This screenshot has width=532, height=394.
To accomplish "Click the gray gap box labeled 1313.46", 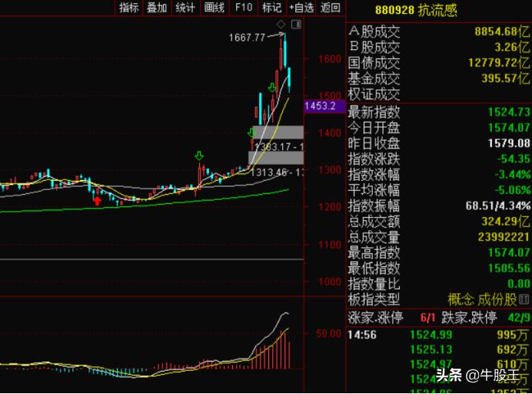I will tap(276, 171).
